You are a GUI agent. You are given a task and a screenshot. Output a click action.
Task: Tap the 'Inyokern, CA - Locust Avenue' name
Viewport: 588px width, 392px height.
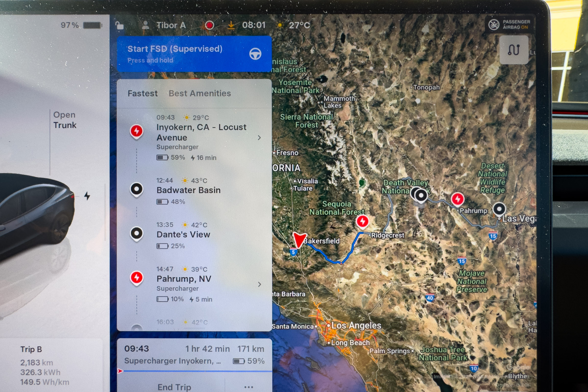pos(201,132)
